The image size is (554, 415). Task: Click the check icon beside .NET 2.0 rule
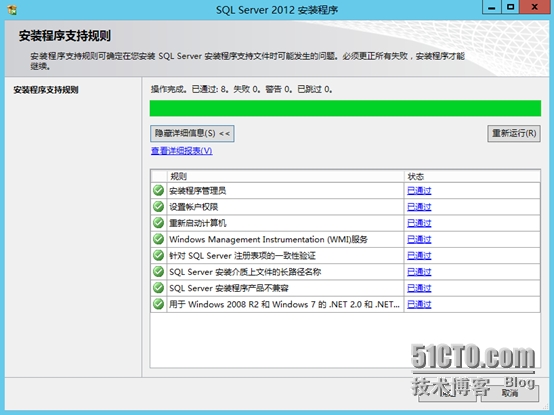158,304
